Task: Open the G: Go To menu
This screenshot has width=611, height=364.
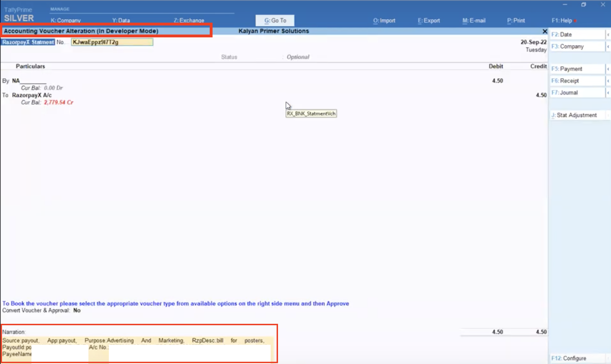Action: (274, 20)
